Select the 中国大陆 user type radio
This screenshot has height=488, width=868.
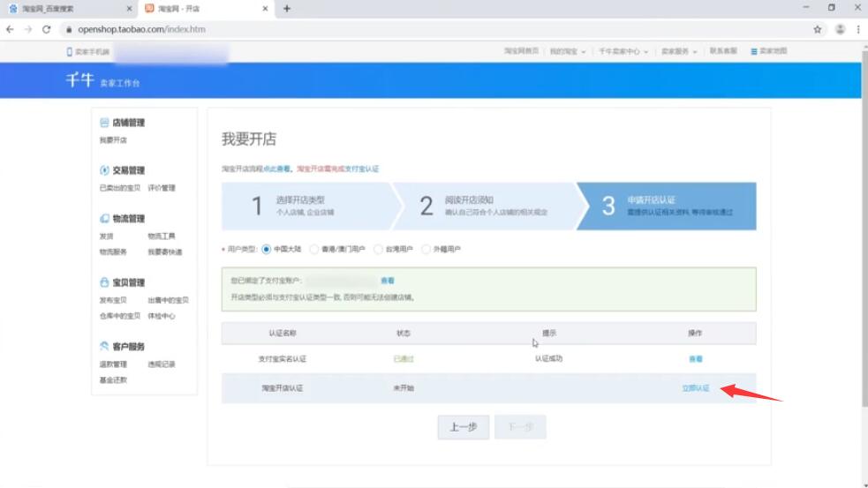[267, 249]
